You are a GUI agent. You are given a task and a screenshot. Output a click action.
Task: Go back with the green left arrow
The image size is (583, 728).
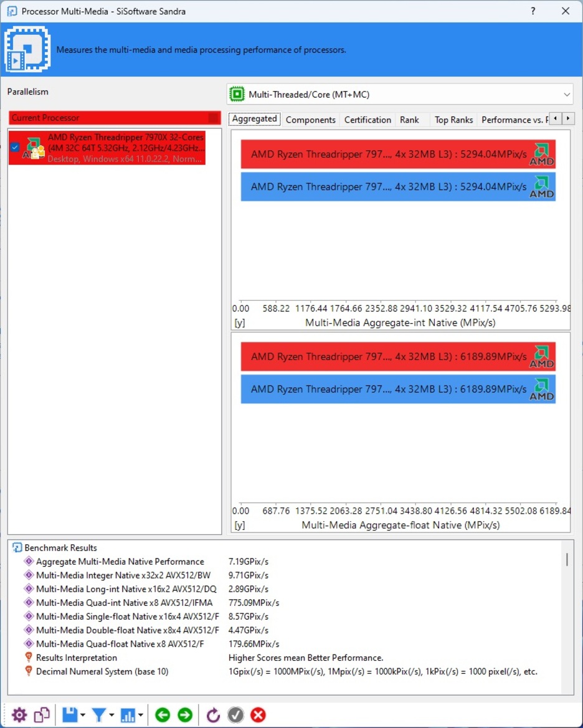(163, 714)
